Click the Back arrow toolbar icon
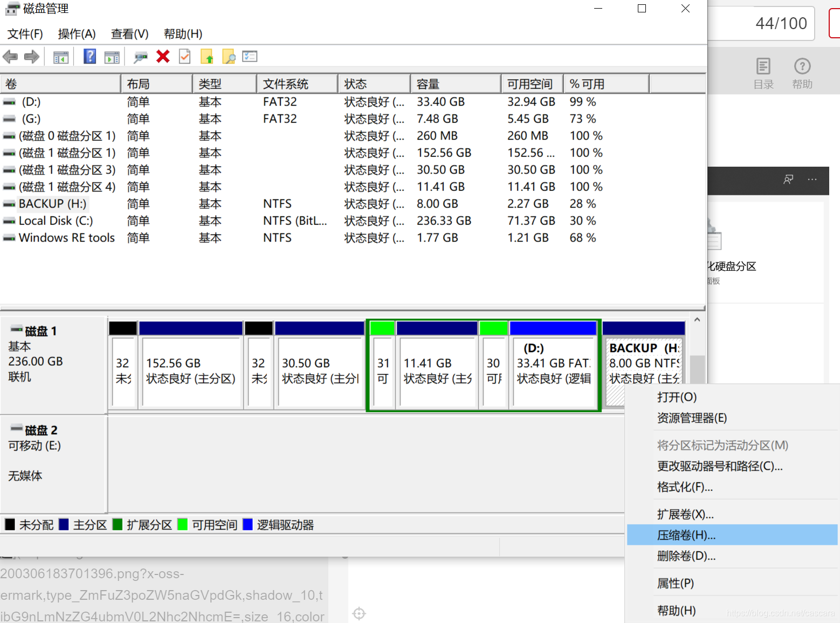The width and height of the screenshot is (840, 623). (x=10, y=57)
